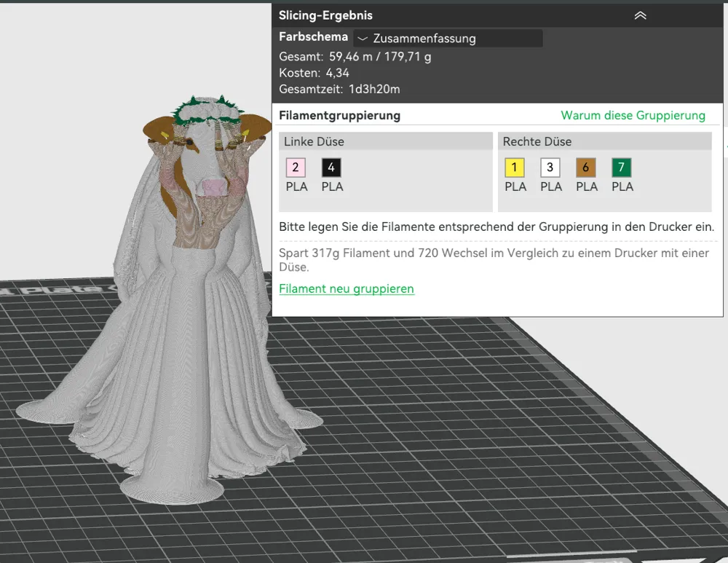Click the 'Rechte Düse' group header
The image size is (728, 563).
(x=604, y=141)
